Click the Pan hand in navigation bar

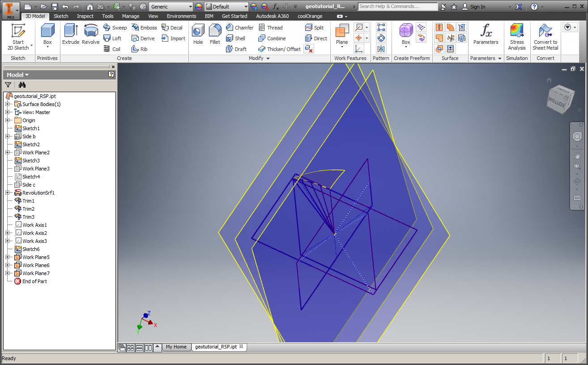tap(577, 155)
